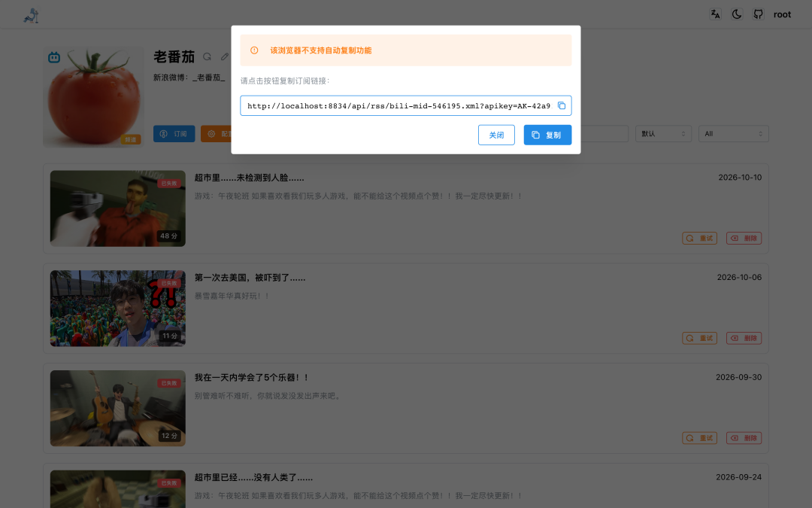Click the title 超市里已经……没有人类了……

253,477
